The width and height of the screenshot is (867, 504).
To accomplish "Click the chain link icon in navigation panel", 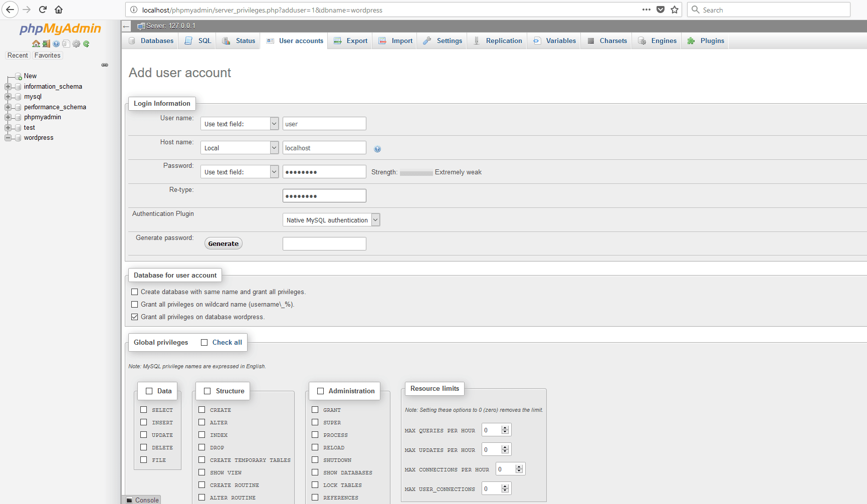I will pyautogui.click(x=105, y=65).
